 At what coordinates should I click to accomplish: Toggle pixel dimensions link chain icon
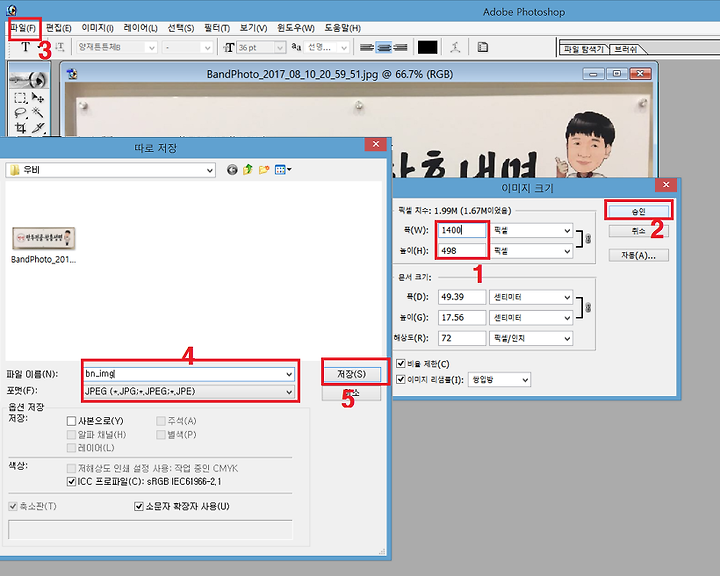(588, 239)
